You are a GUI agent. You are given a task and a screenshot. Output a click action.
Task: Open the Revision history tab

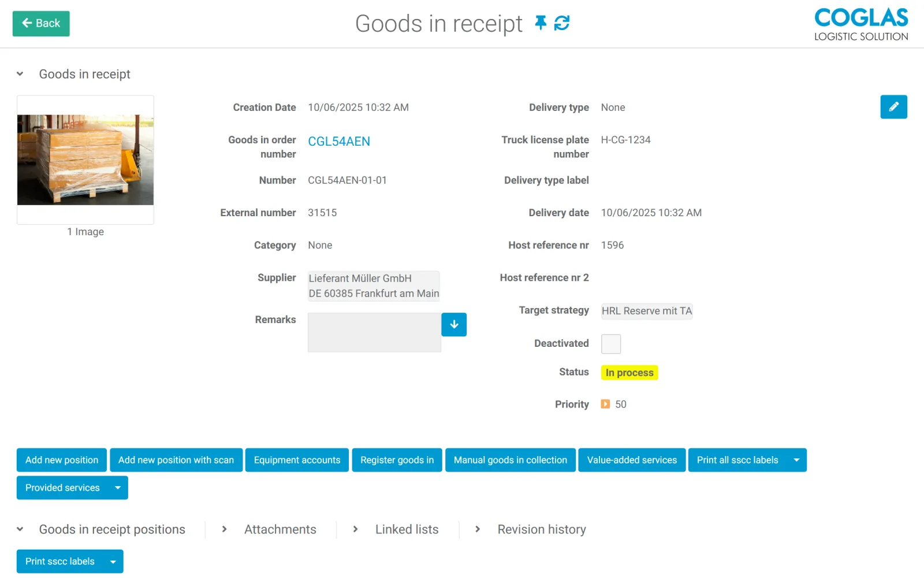click(542, 529)
